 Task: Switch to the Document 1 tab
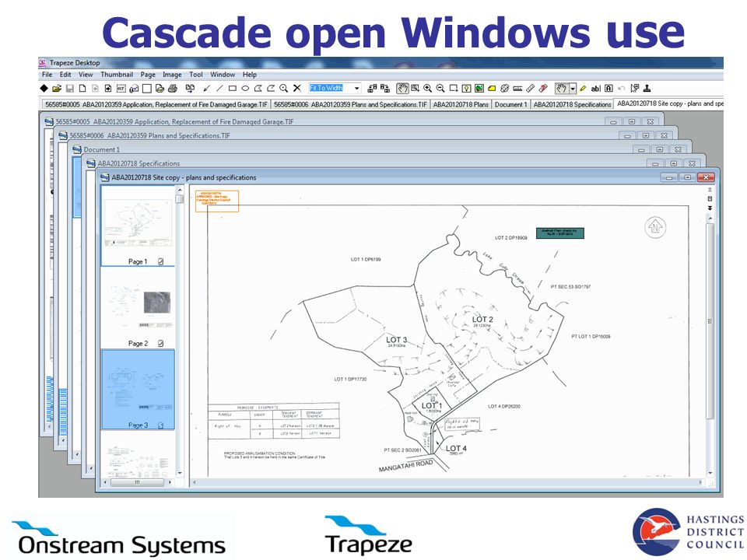[x=510, y=104]
